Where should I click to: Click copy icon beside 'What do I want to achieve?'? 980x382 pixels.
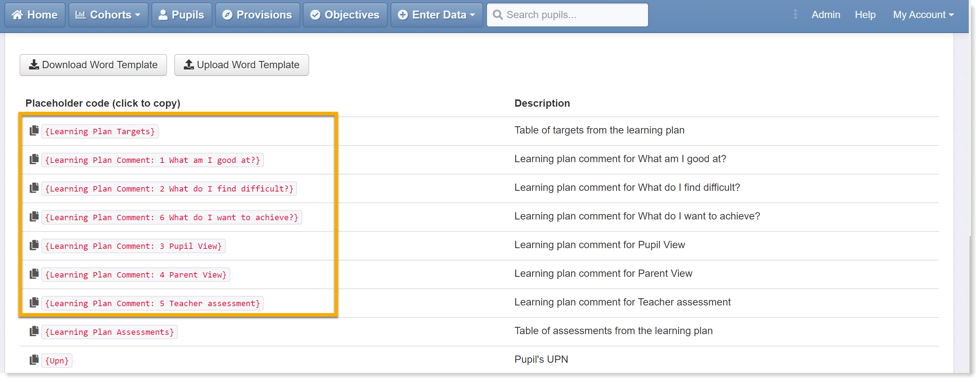[x=34, y=216]
